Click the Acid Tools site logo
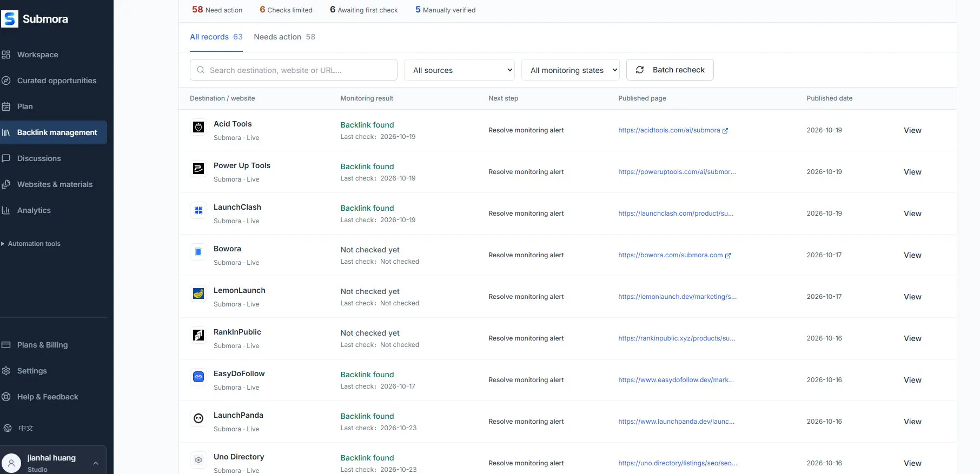Image resolution: width=980 pixels, height=474 pixels. point(198,127)
